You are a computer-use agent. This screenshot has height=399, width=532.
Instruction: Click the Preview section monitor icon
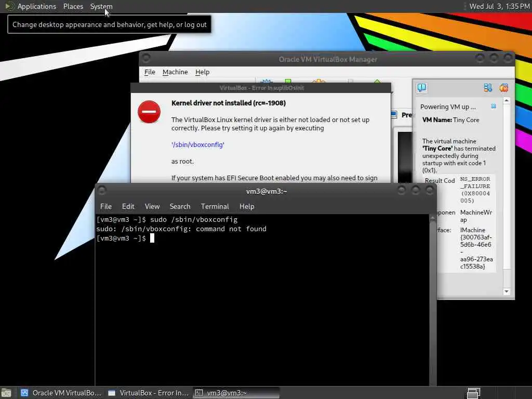click(x=394, y=115)
